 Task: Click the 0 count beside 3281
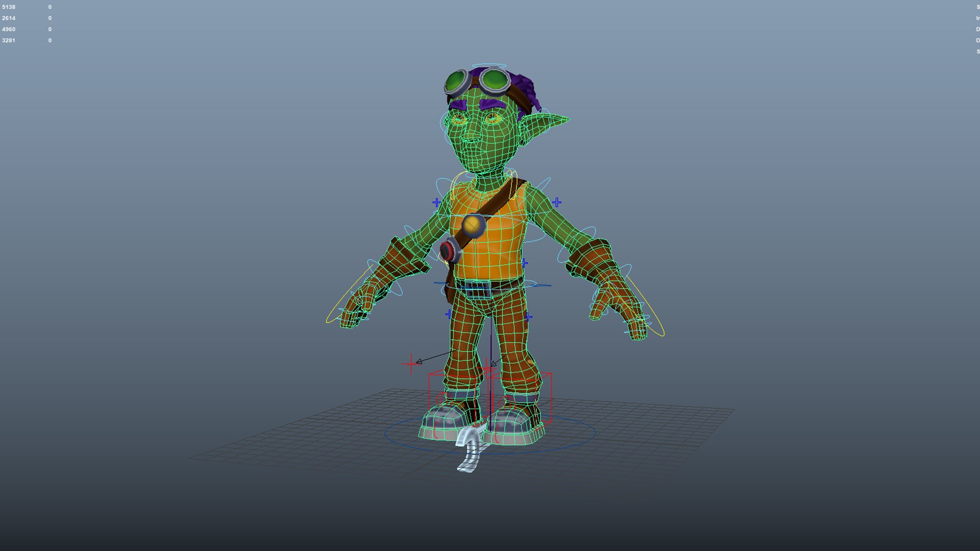50,40
